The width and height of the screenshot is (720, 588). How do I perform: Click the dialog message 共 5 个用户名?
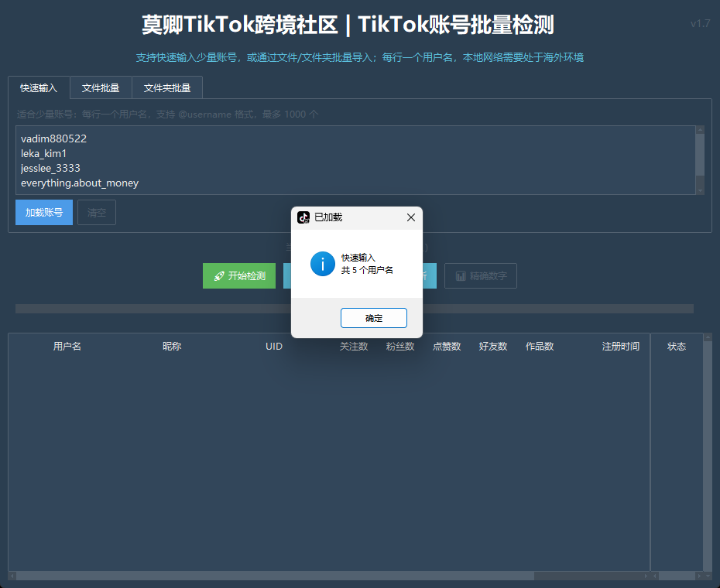[x=367, y=270]
